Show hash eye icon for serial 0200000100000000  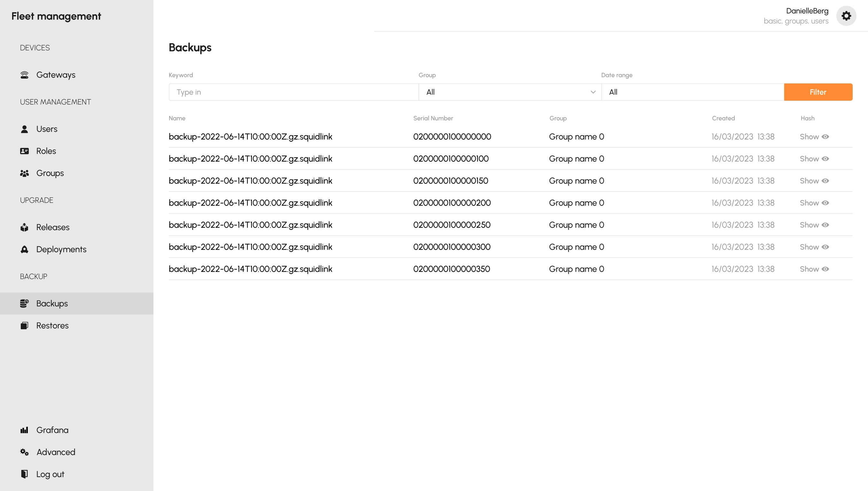pos(825,137)
